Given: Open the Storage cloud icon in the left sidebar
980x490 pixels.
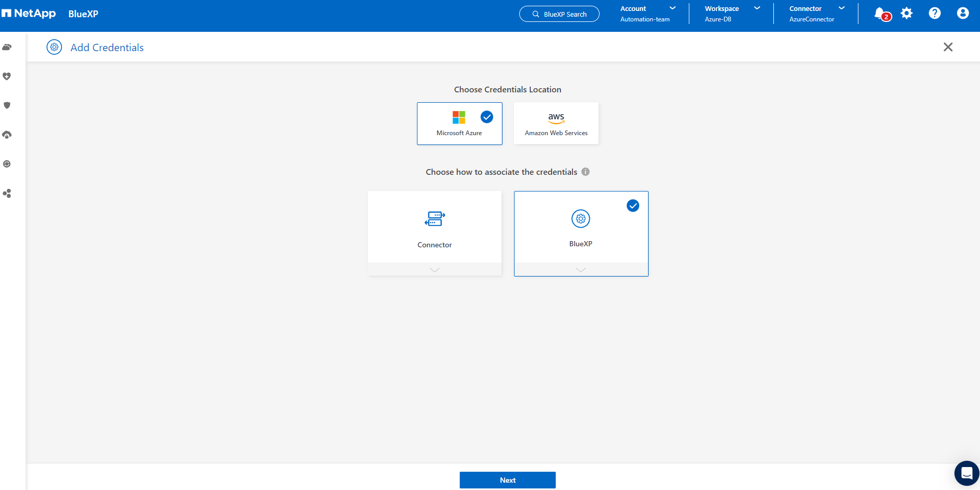Looking at the screenshot, I should [x=7, y=47].
